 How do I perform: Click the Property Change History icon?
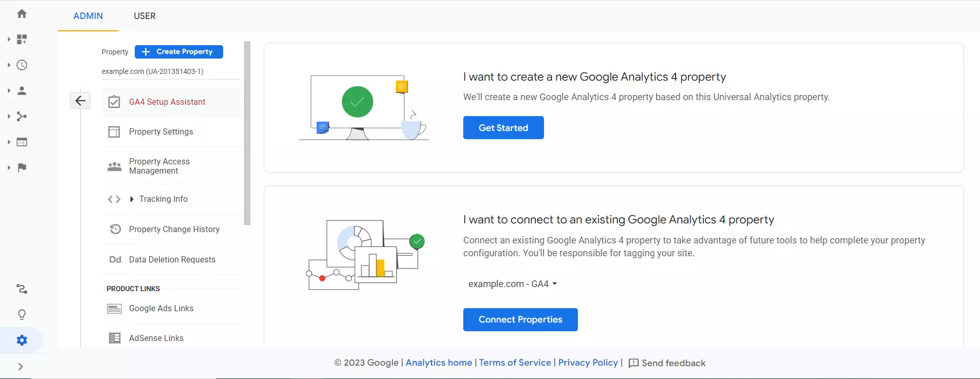pyautogui.click(x=115, y=229)
